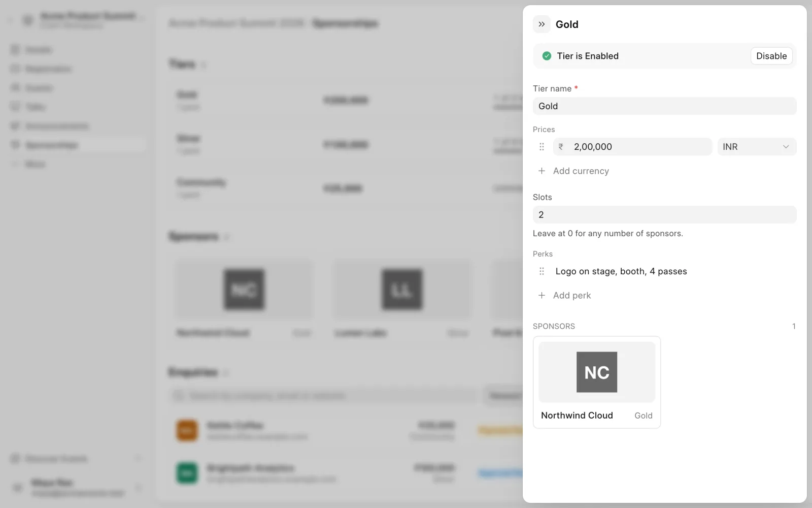This screenshot has height=508, width=812.
Task: Click the Slots field showing 2
Action: (x=665, y=215)
